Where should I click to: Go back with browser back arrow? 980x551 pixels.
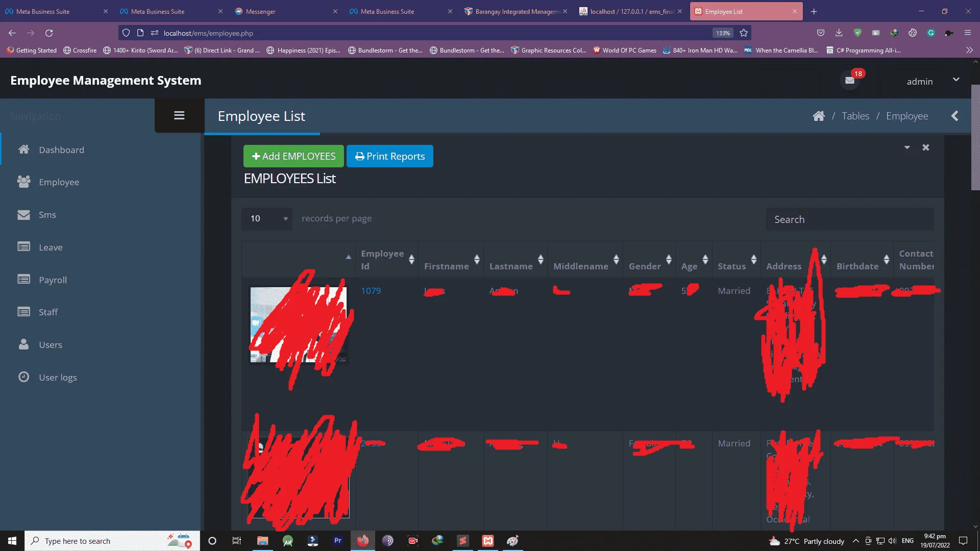12,33
